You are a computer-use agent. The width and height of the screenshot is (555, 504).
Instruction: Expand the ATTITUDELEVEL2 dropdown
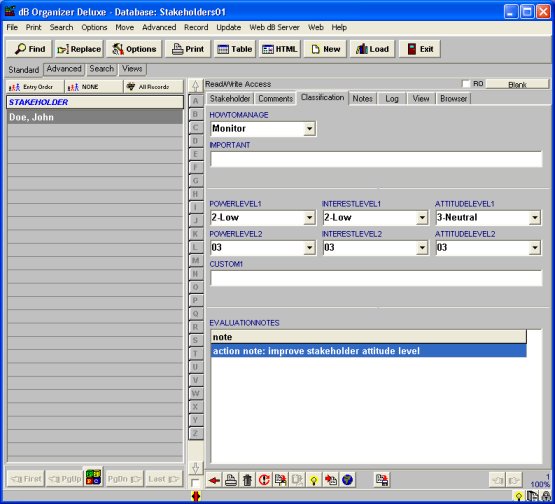pos(535,247)
